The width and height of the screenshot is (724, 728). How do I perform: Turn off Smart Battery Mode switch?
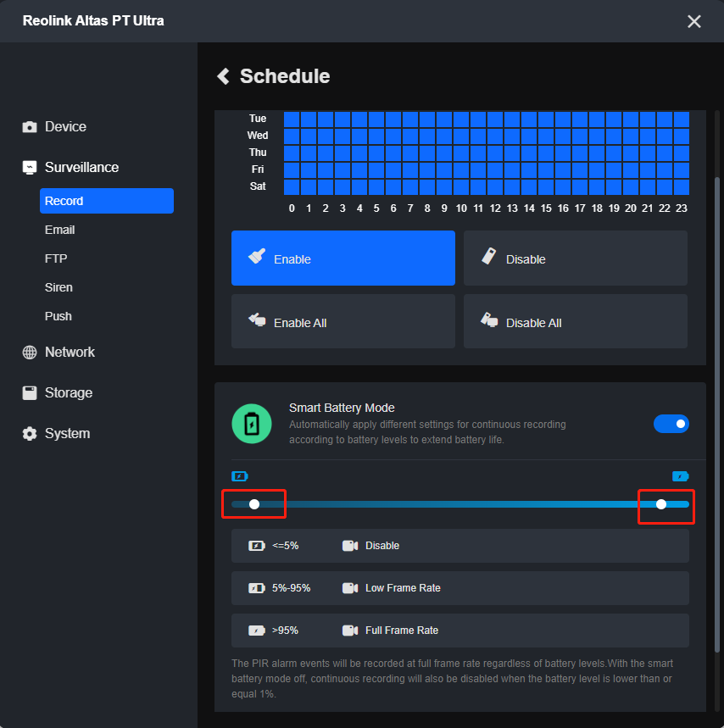pos(671,424)
